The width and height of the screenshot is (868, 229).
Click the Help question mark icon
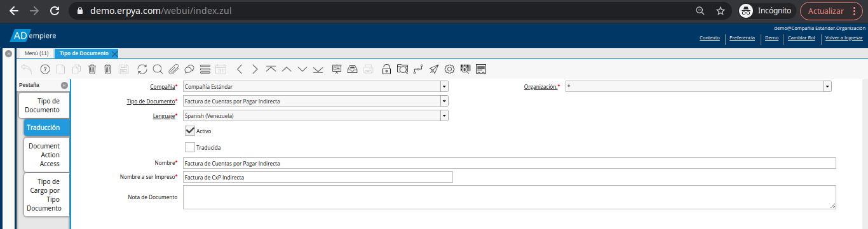[x=44, y=69]
